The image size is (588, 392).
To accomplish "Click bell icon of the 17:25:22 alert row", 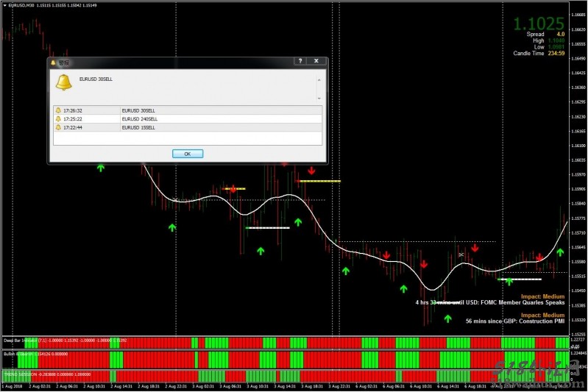I will pyautogui.click(x=58, y=119).
